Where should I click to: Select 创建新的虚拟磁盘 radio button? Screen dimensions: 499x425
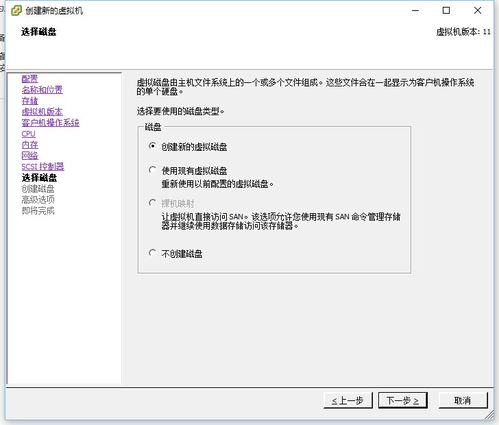click(x=152, y=146)
